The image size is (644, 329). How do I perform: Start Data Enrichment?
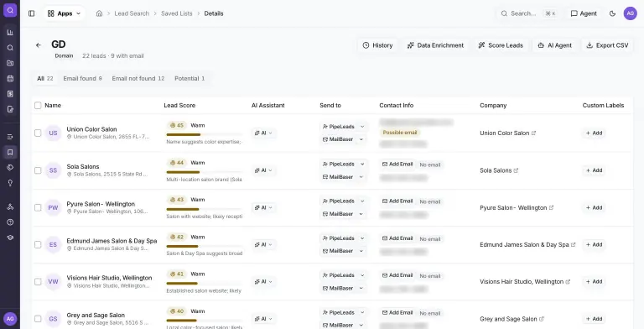coord(435,45)
